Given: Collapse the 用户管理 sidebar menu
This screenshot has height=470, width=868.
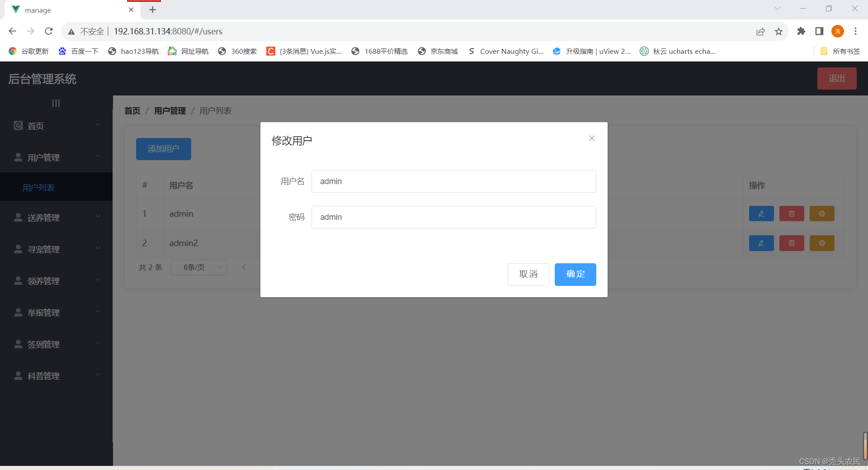Looking at the screenshot, I should click(x=56, y=157).
